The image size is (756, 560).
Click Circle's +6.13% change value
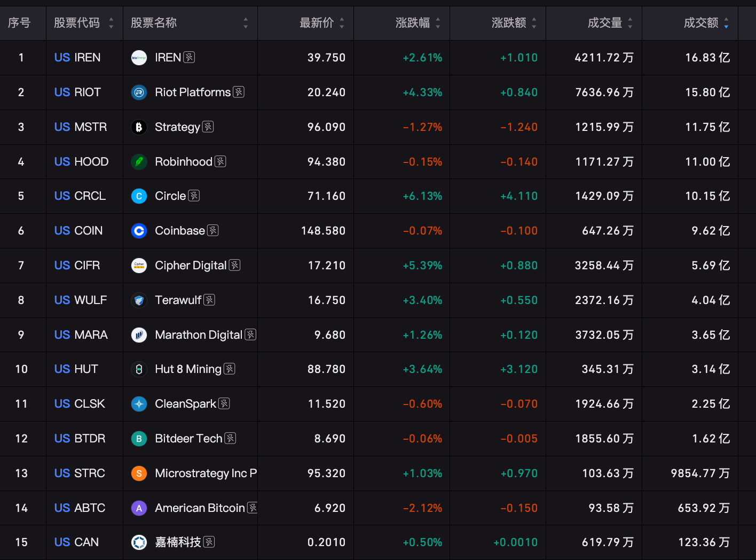tap(422, 196)
